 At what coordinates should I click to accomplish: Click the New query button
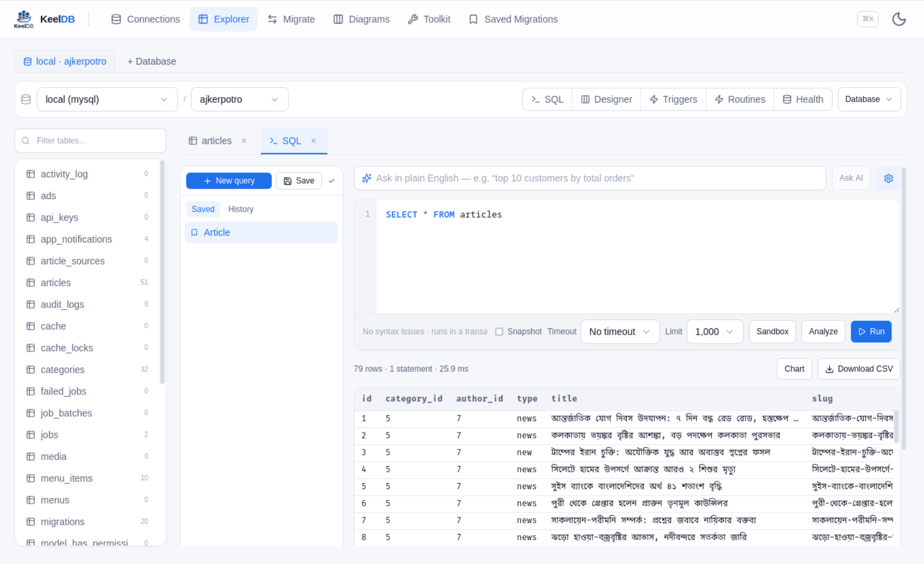pyautogui.click(x=229, y=181)
